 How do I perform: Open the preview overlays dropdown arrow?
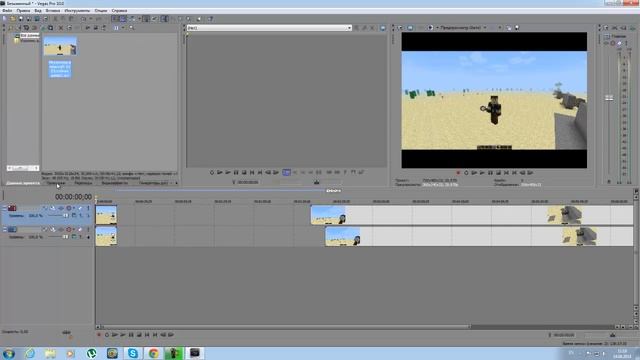500,28
